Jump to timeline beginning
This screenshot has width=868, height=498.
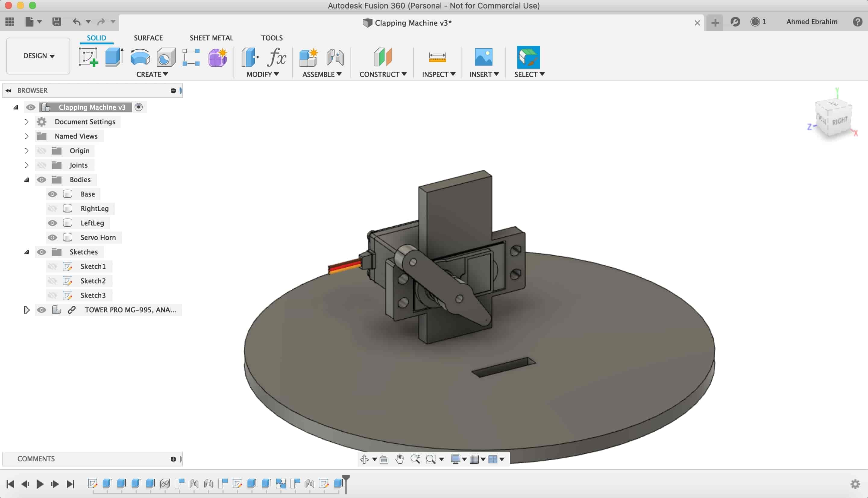coord(10,484)
